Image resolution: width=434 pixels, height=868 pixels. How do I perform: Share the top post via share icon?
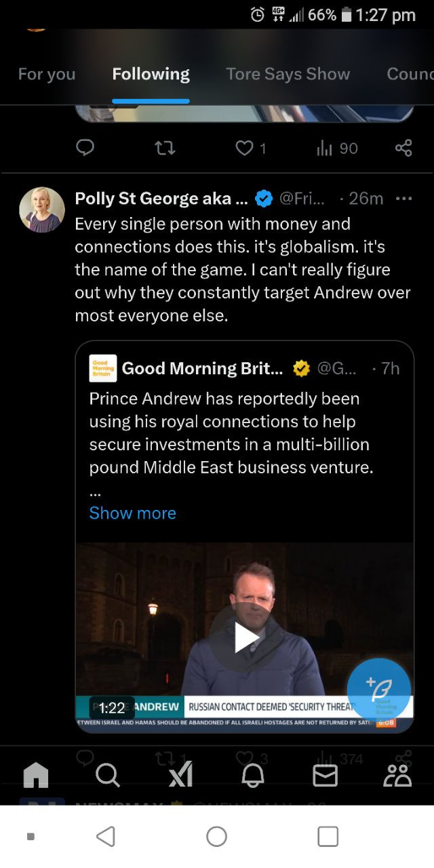[x=403, y=149]
